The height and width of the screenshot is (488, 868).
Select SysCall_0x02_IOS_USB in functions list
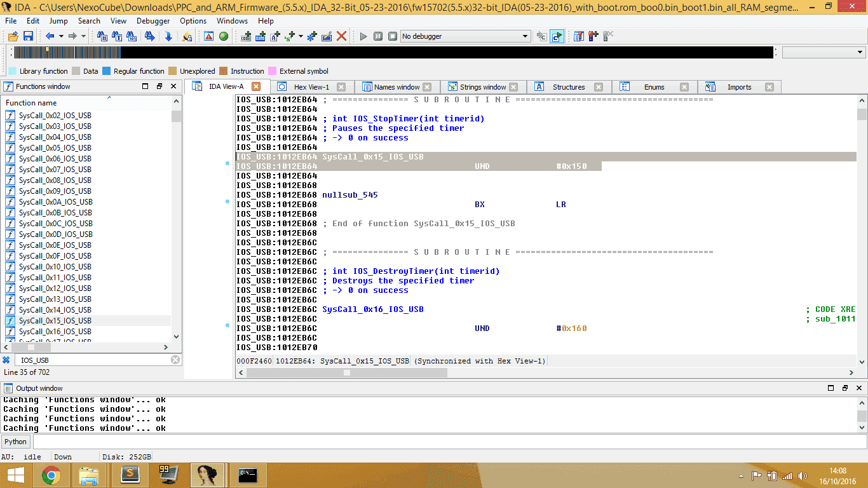tap(55, 116)
